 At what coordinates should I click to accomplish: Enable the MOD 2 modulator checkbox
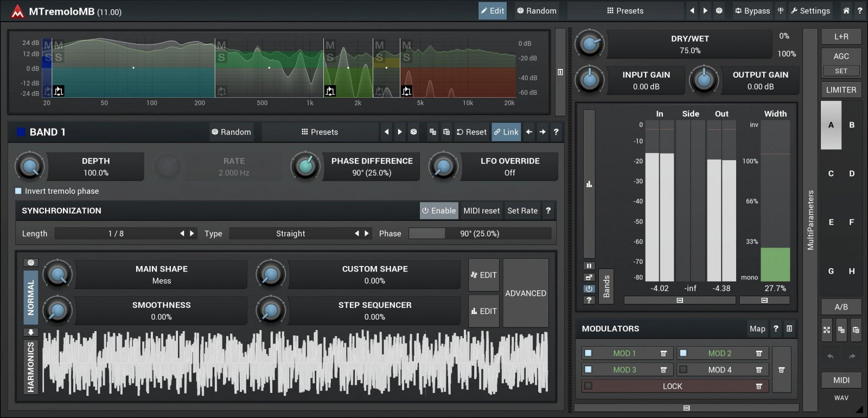(x=683, y=353)
